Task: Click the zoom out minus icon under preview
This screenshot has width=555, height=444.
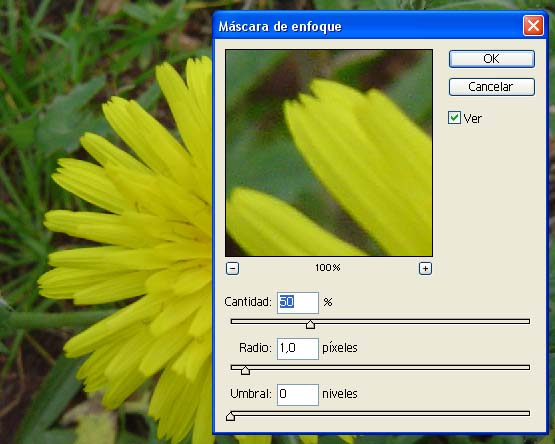Action: [232, 268]
